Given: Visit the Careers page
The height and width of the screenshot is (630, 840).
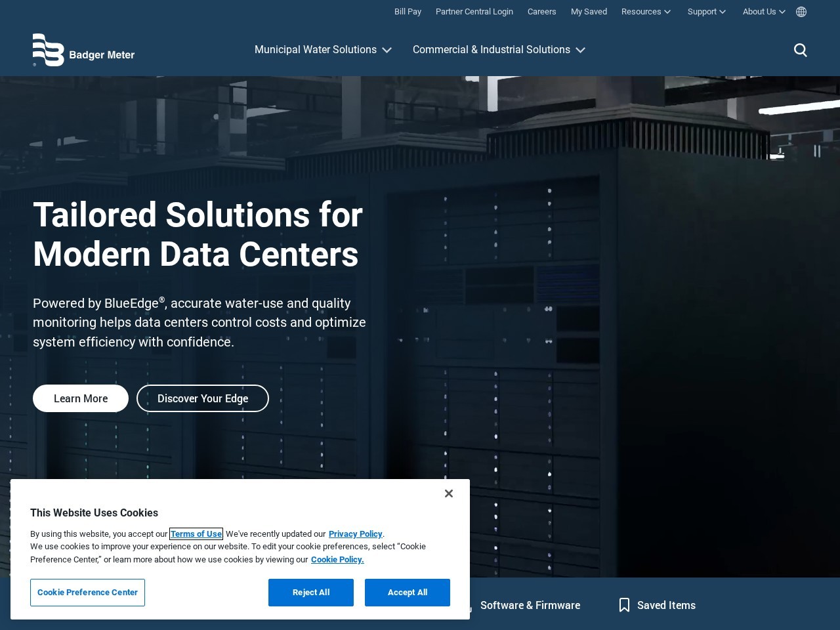Looking at the screenshot, I should (x=541, y=12).
